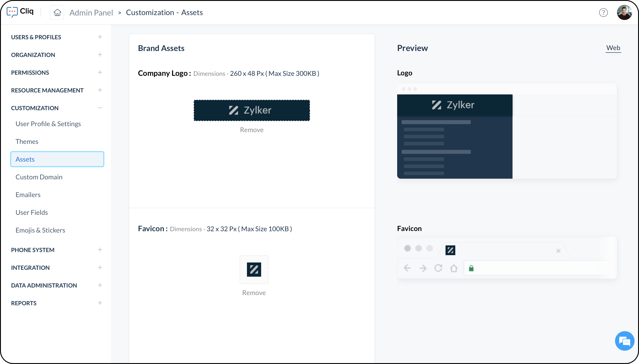Expand the Permissions section
Screen dimensions: 639x364
(x=100, y=72)
